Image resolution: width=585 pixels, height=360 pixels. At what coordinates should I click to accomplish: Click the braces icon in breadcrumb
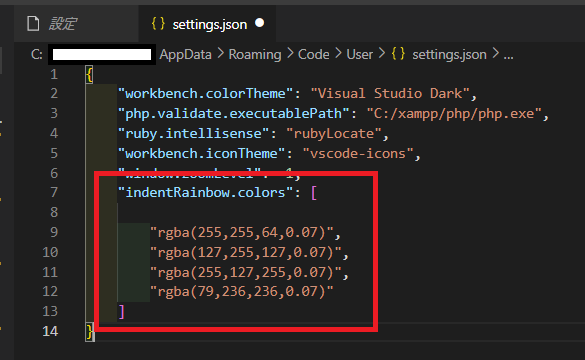[x=398, y=54]
